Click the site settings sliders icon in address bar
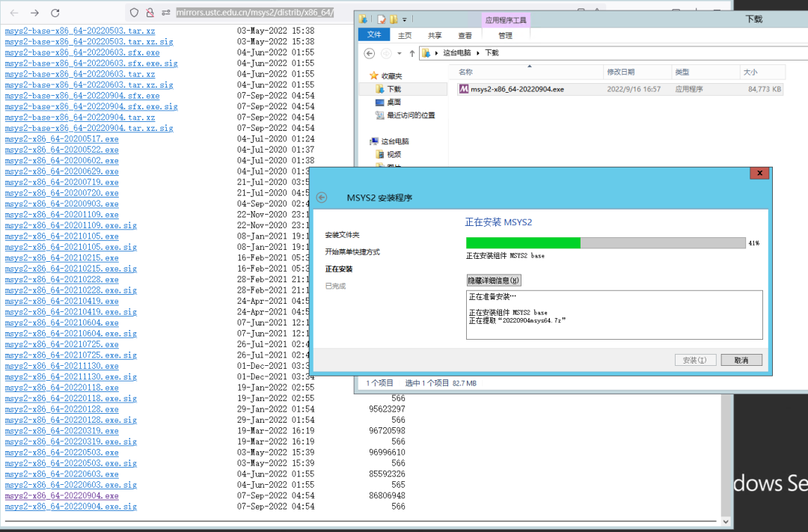This screenshot has width=808, height=532. 165,12
